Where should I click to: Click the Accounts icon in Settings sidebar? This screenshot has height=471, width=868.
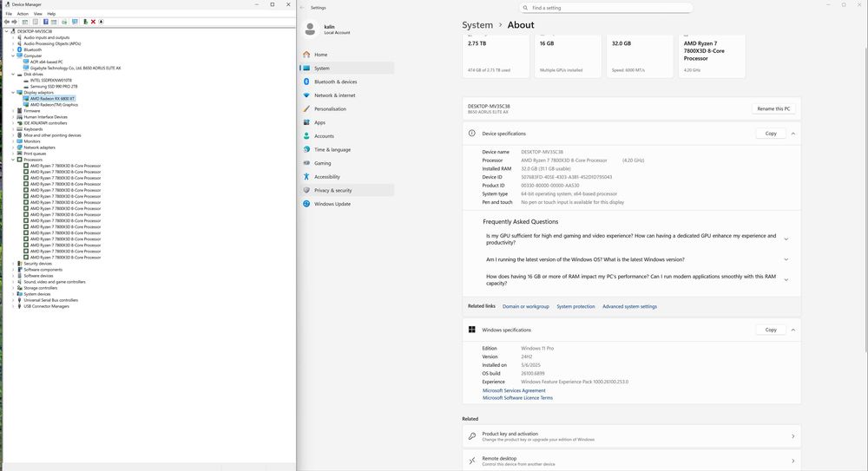(x=306, y=135)
